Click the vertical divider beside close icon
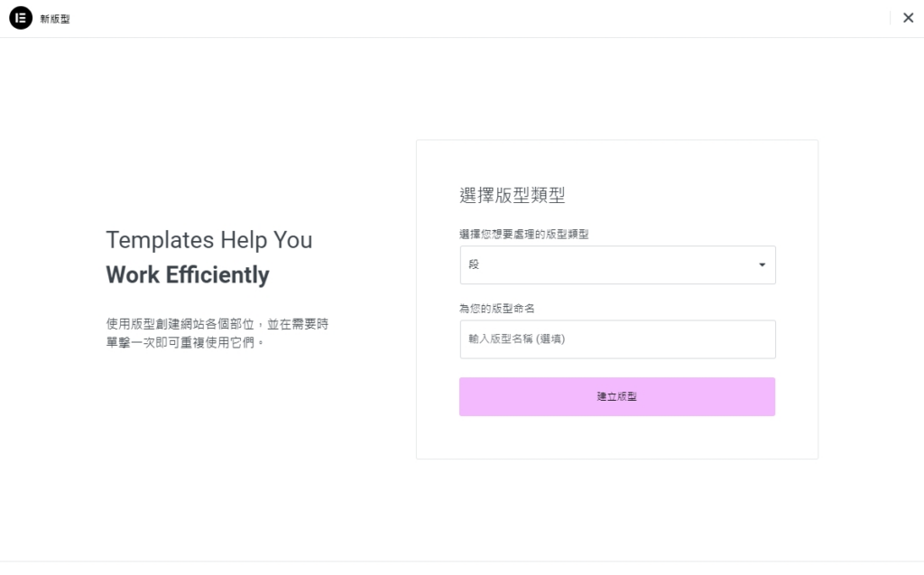Image resolution: width=924 pixels, height=575 pixels. tap(890, 18)
